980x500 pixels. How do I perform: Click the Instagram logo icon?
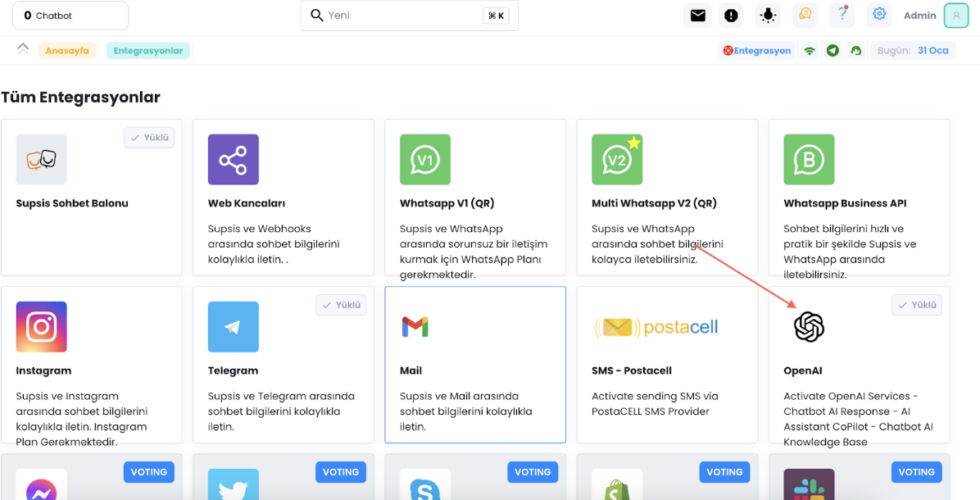click(x=41, y=327)
